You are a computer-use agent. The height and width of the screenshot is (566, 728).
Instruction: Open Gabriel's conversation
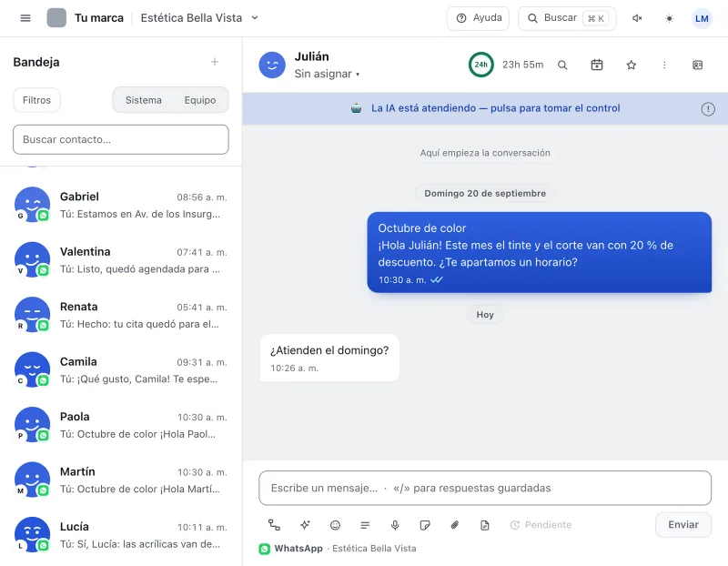click(x=121, y=205)
